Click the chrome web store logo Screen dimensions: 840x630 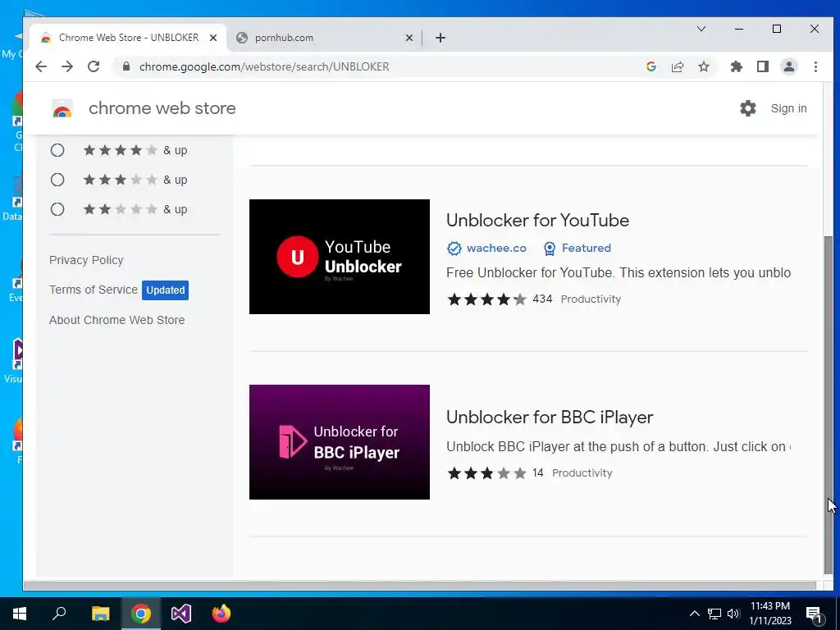point(62,108)
